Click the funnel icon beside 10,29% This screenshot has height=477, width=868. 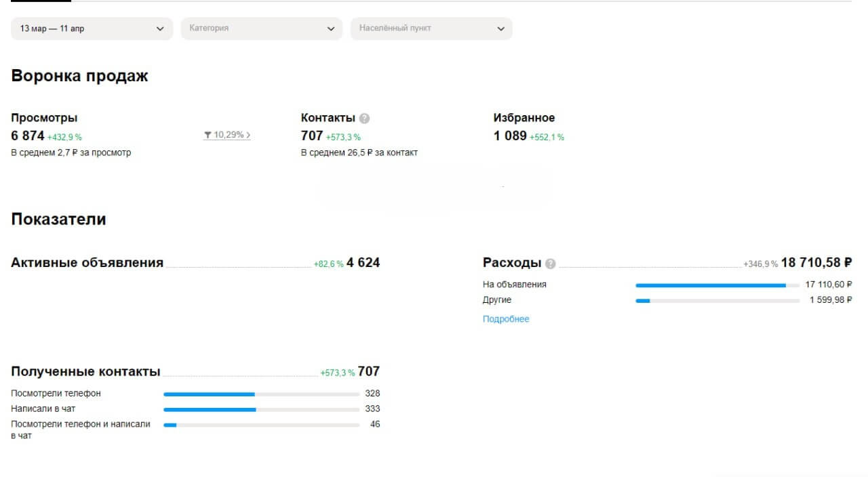tap(208, 136)
